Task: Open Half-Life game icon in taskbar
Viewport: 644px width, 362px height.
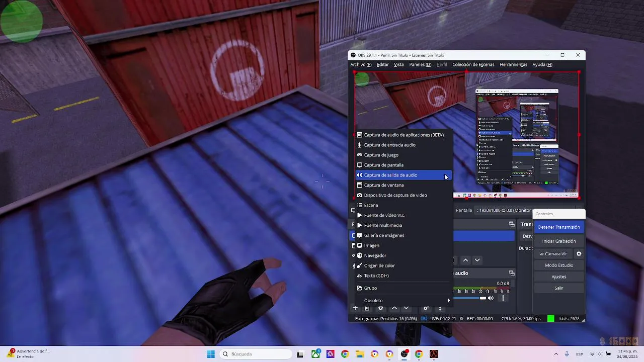Action: pyautogui.click(x=434, y=354)
